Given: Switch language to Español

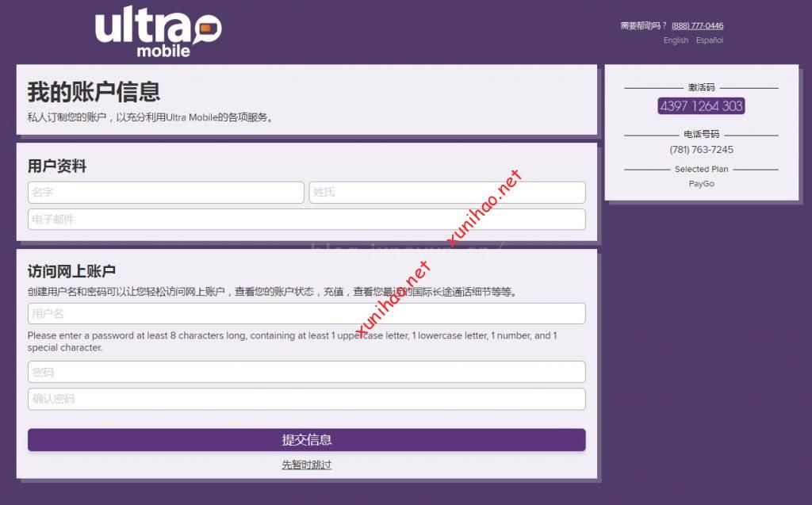Looking at the screenshot, I should [710, 40].
